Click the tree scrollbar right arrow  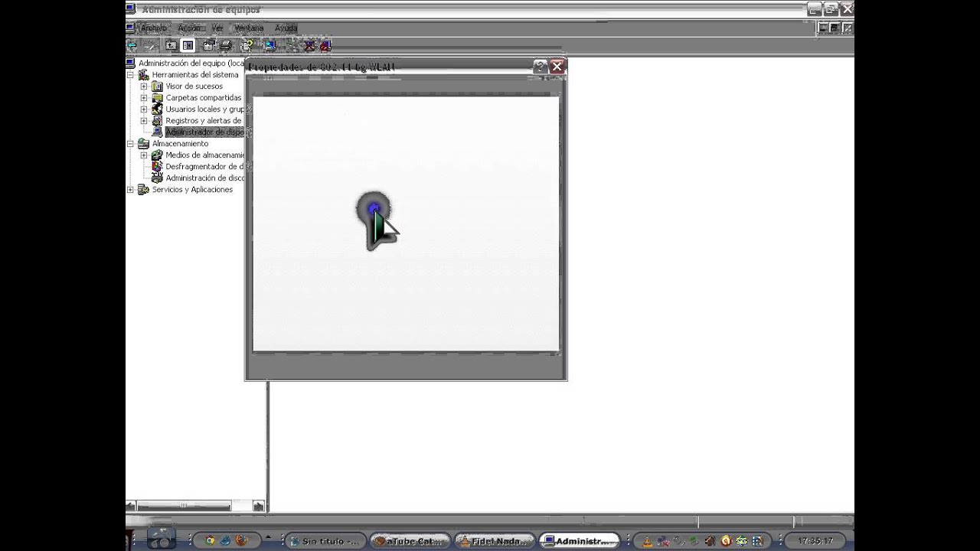click(x=258, y=506)
